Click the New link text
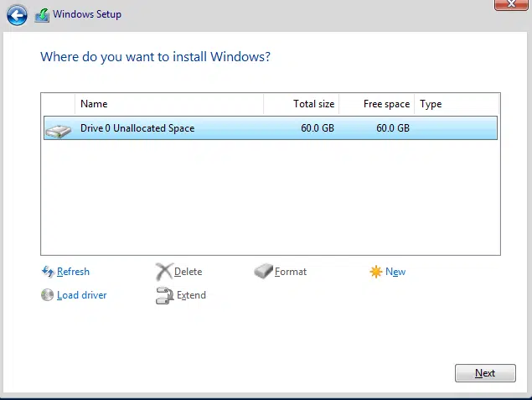 tap(395, 272)
